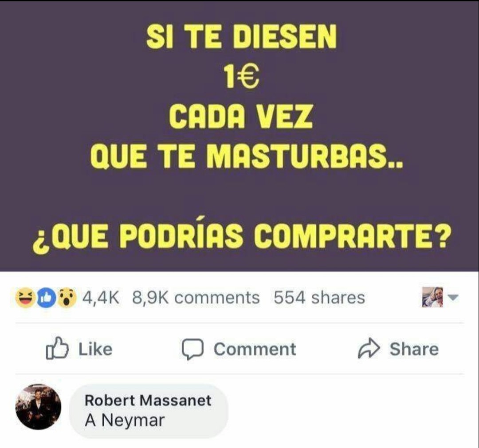View the 4,4K reactions count

[x=101, y=297]
